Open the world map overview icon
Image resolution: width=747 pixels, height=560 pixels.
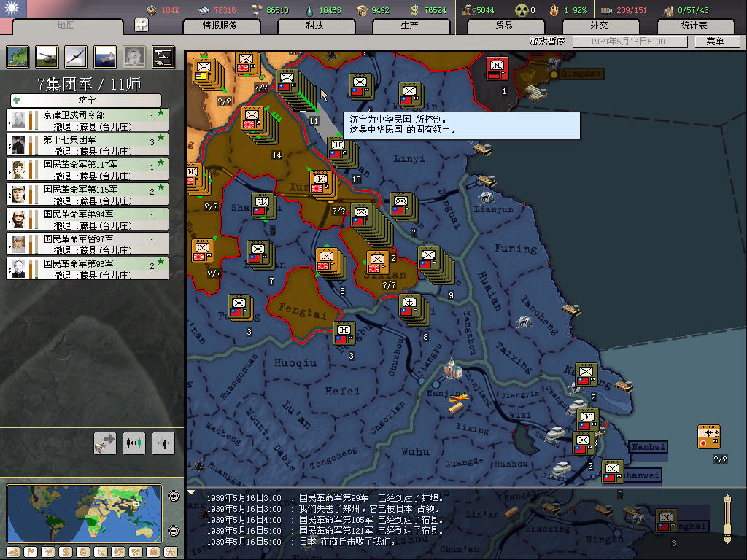pyautogui.click(x=18, y=57)
